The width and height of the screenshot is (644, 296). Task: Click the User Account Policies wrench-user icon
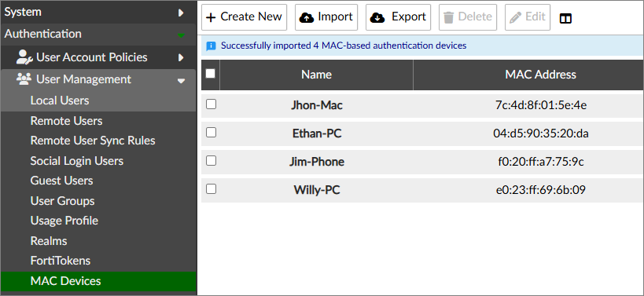(24, 57)
